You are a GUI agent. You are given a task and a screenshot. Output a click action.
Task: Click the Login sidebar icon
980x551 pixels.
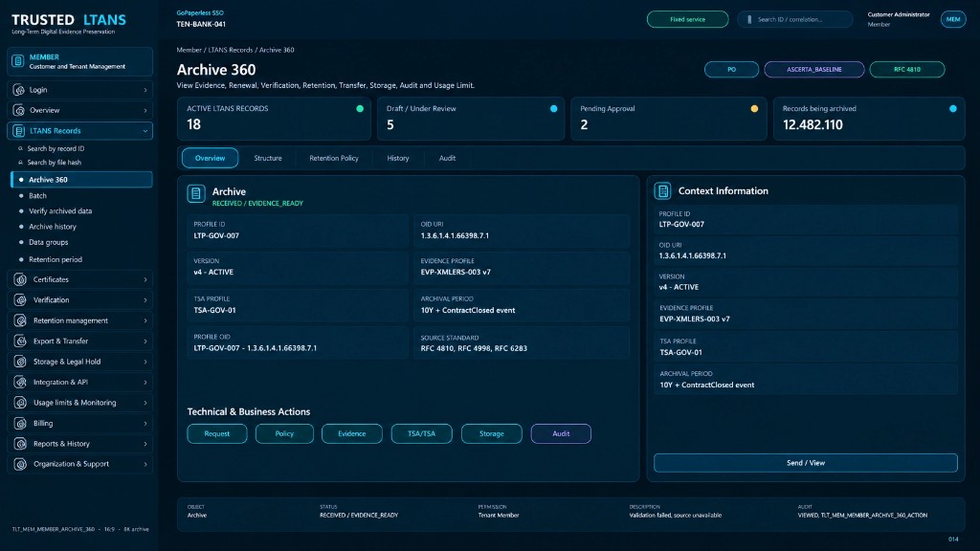[19, 90]
